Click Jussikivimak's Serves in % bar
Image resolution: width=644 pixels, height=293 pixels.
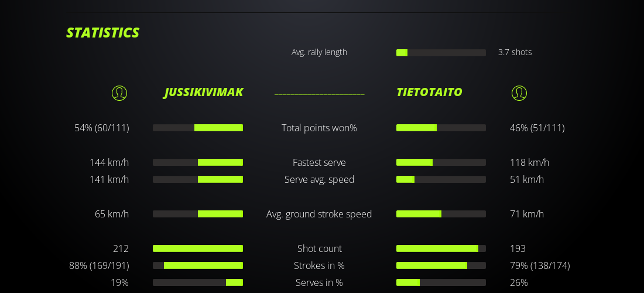198,282
